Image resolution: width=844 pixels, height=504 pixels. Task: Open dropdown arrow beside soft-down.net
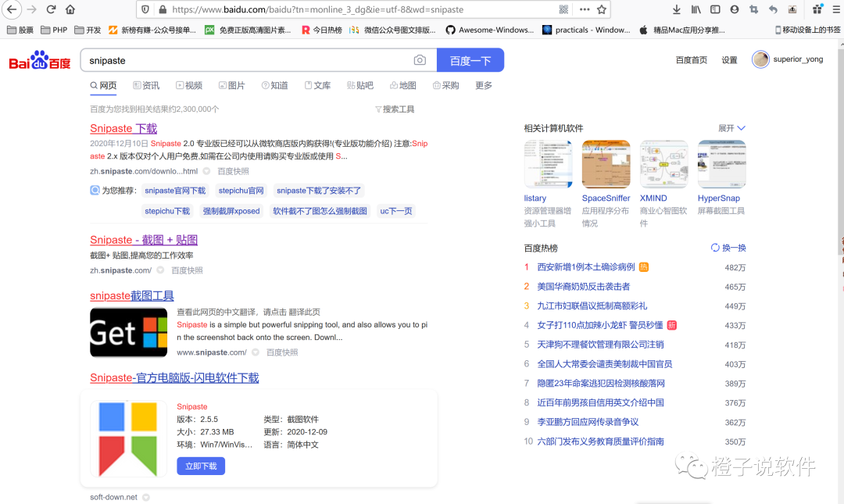146,497
